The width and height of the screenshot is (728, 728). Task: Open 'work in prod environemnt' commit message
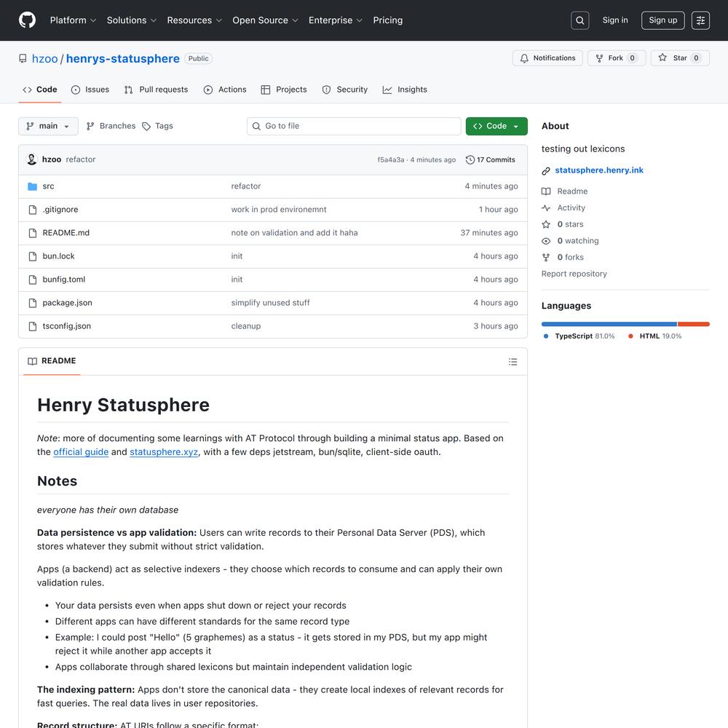(x=279, y=210)
